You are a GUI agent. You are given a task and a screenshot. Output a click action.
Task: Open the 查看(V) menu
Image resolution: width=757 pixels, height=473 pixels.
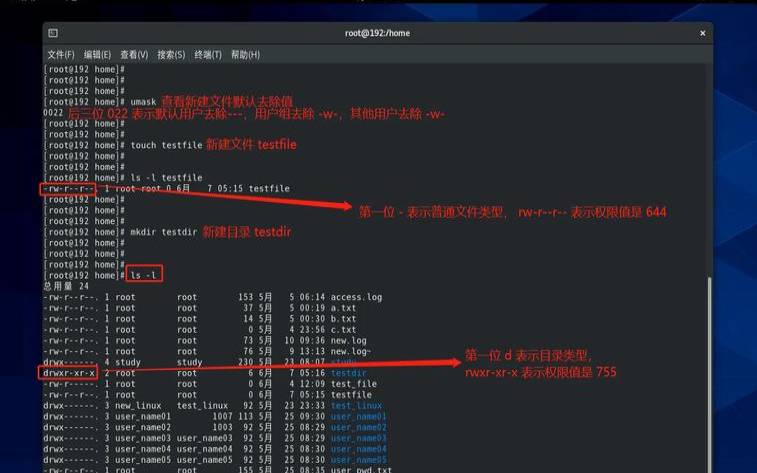click(x=134, y=55)
